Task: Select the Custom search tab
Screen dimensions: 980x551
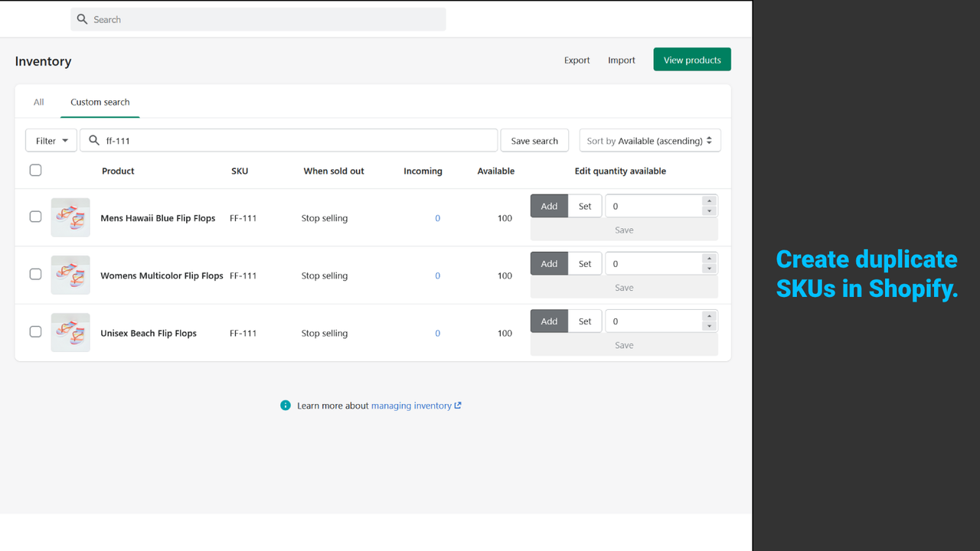Action: coord(100,101)
